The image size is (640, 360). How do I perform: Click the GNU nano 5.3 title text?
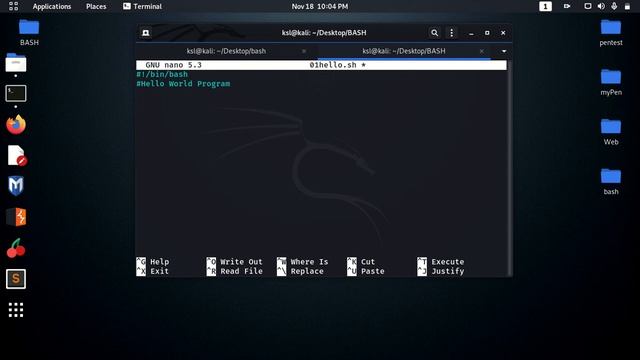tap(173, 65)
